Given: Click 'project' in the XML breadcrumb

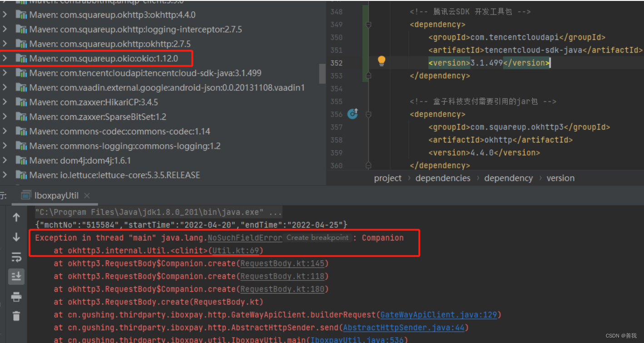Looking at the screenshot, I should (x=388, y=178).
